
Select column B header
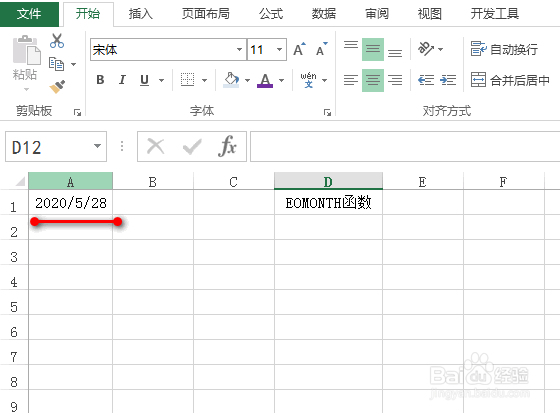(x=153, y=181)
